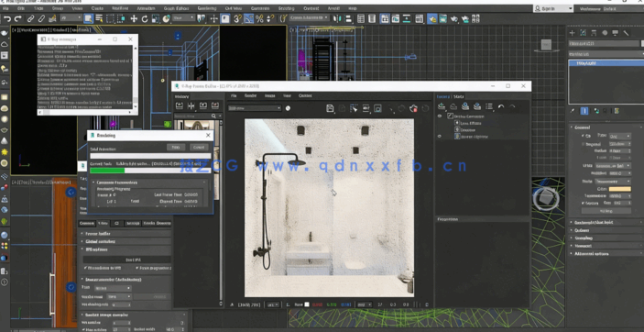The width and height of the screenshot is (644, 332).
Task: Open the channel dropdown in Frame Buffer
Action: pos(255,108)
